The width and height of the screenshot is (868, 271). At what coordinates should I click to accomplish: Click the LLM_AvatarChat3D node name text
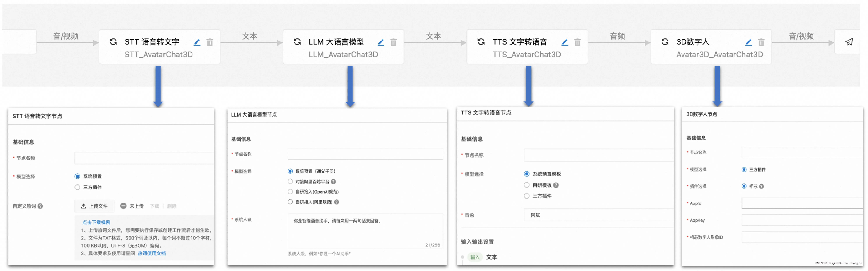point(343,55)
